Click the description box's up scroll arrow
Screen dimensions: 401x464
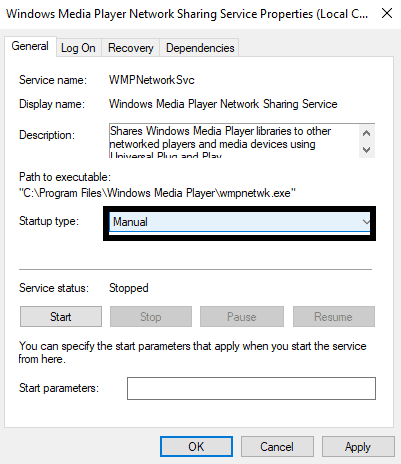pos(366,134)
